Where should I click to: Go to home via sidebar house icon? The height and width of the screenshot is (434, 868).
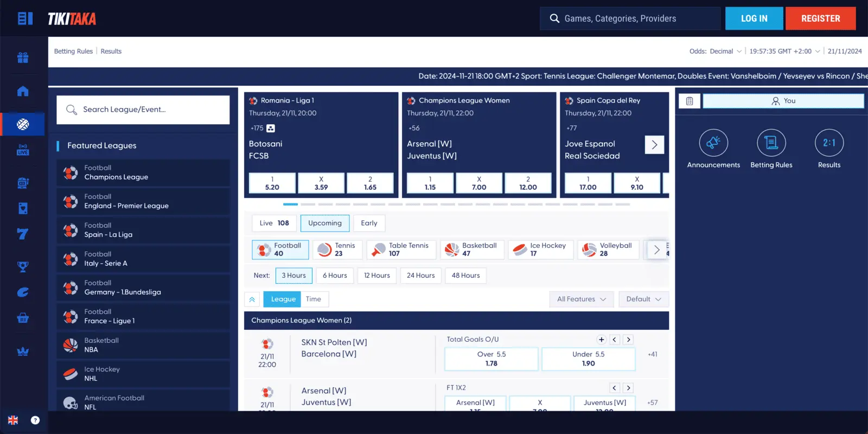23,91
